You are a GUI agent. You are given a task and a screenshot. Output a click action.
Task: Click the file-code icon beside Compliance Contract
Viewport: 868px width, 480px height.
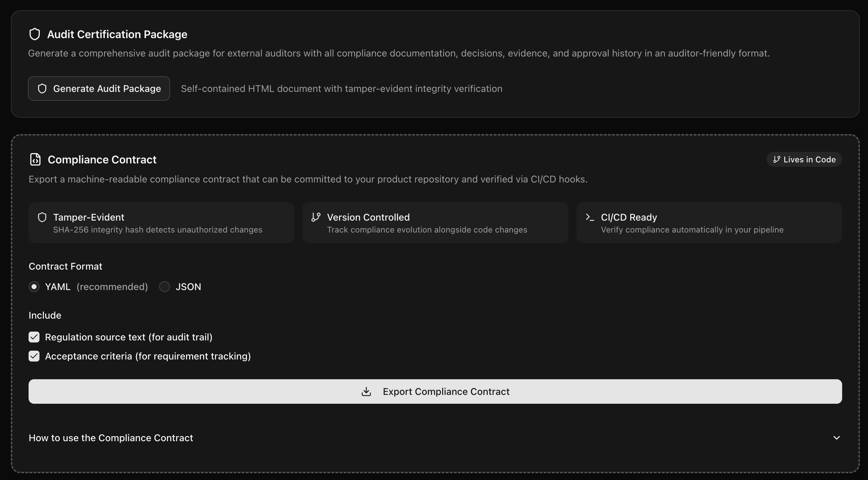tap(35, 159)
